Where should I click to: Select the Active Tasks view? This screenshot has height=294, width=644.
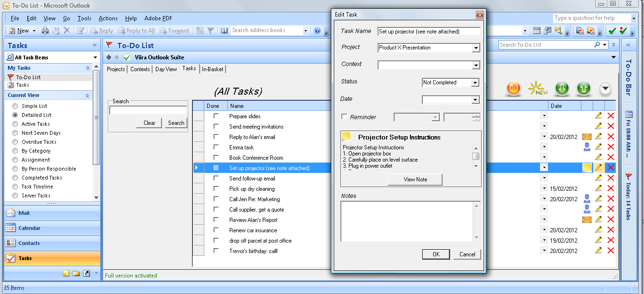pyautogui.click(x=16, y=124)
